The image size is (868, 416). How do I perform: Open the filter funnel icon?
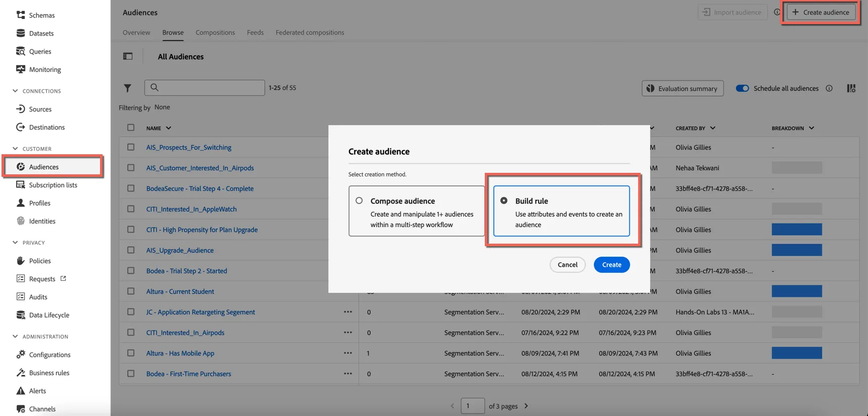point(128,88)
